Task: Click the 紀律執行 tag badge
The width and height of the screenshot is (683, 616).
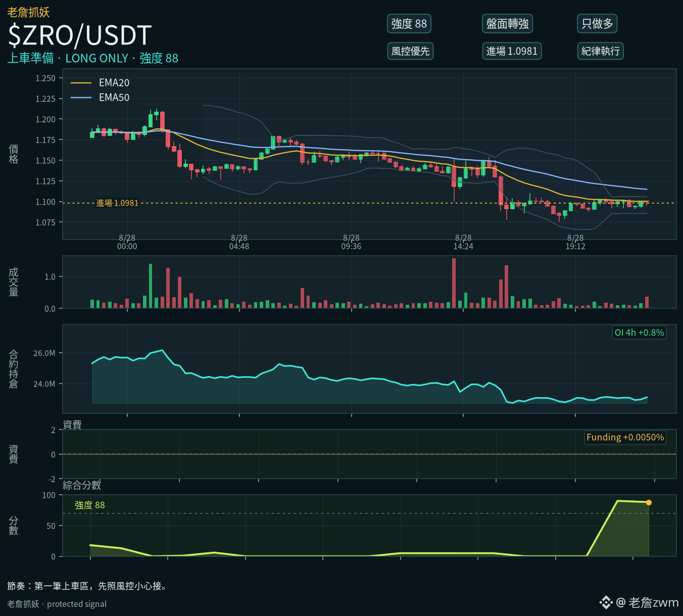Action: pos(600,51)
